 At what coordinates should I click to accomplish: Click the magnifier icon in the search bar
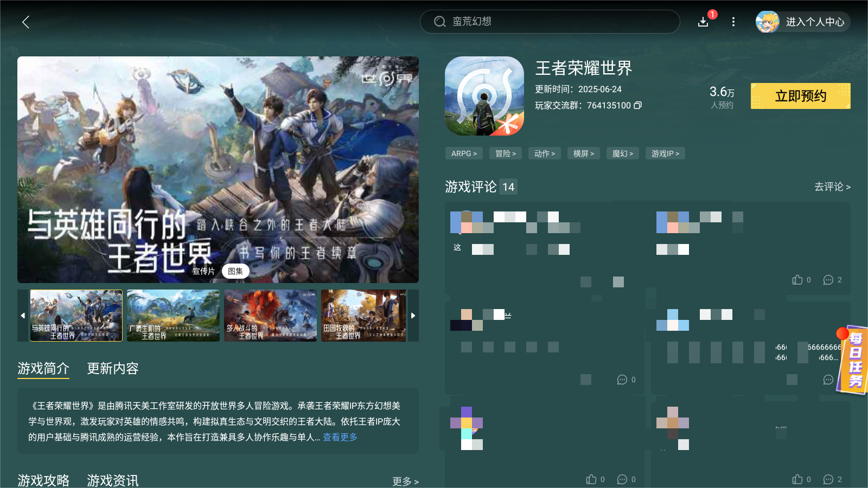tap(439, 22)
